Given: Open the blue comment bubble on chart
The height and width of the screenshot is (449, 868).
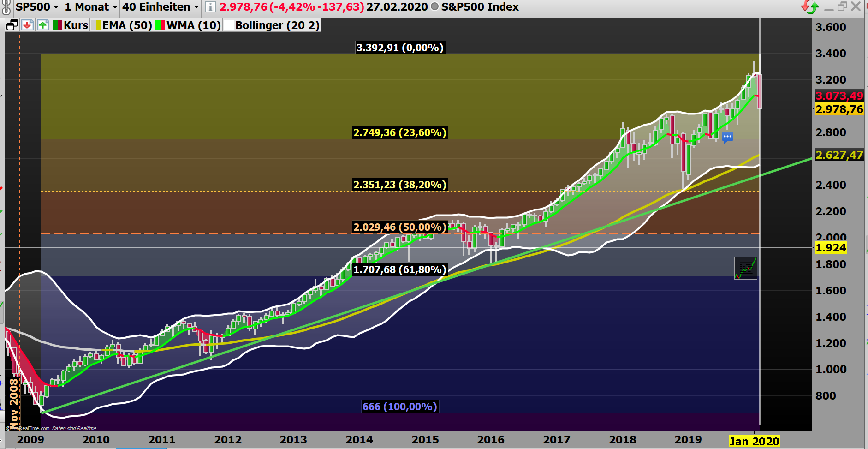Looking at the screenshot, I should tap(727, 137).
